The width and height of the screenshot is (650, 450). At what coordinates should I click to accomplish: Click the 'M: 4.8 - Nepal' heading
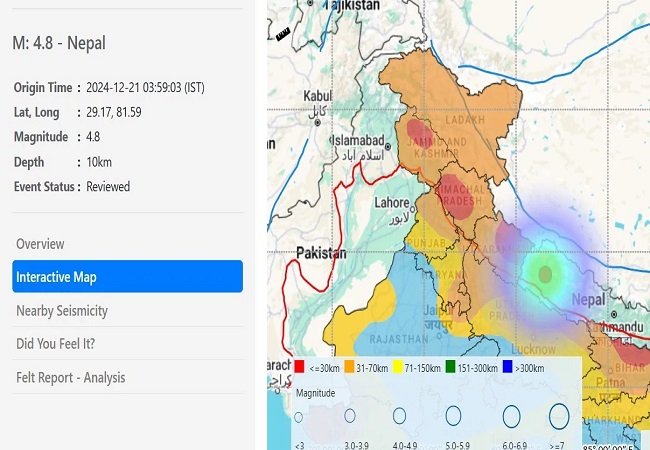tap(59, 43)
